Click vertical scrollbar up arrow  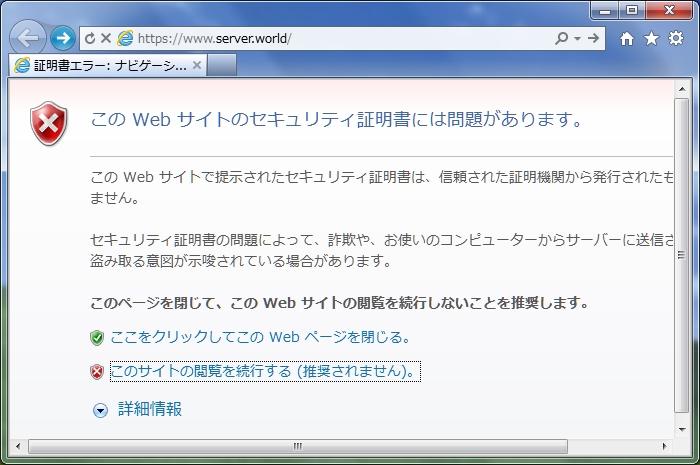coord(682,89)
